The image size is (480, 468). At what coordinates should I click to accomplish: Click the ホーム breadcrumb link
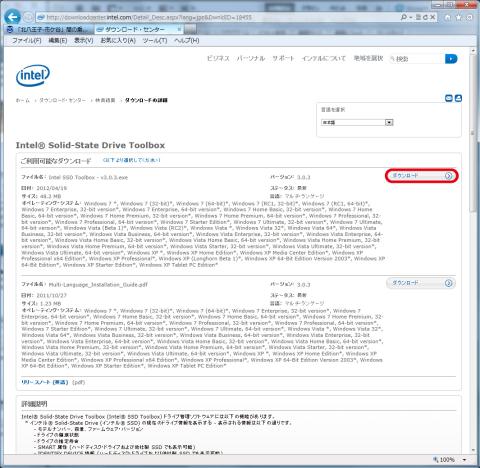point(23,100)
